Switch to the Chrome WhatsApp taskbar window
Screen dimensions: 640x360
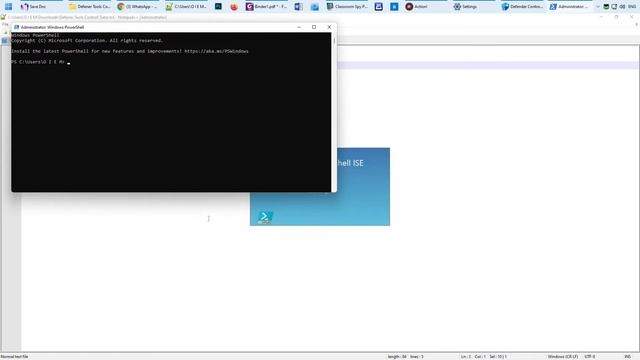[x=137, y=7]
